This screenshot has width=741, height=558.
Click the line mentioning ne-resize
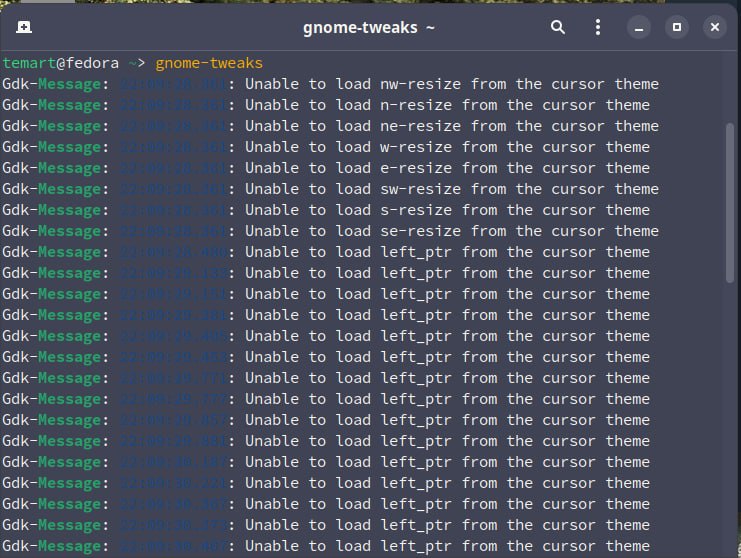tap(330, 126)
